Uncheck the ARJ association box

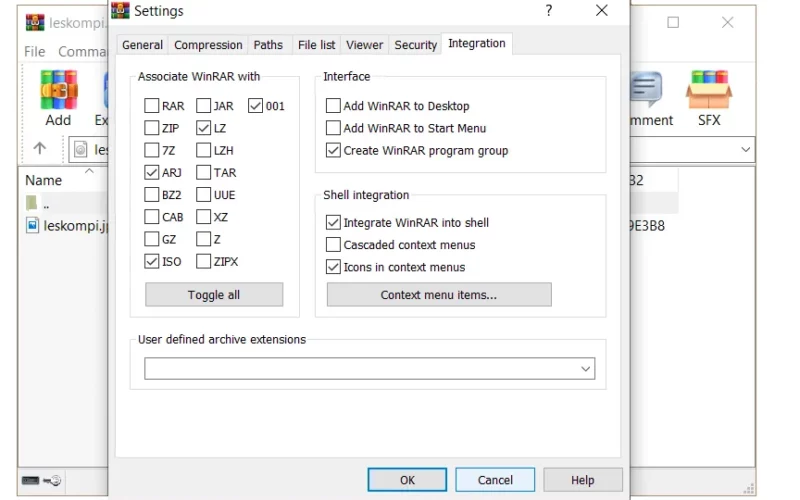(152, 172)
